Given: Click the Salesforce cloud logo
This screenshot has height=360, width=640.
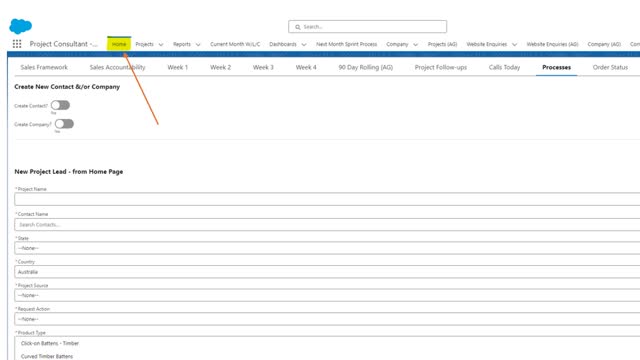Looking at the screenshot, I should pyautogui.click(x=20, y=26).
